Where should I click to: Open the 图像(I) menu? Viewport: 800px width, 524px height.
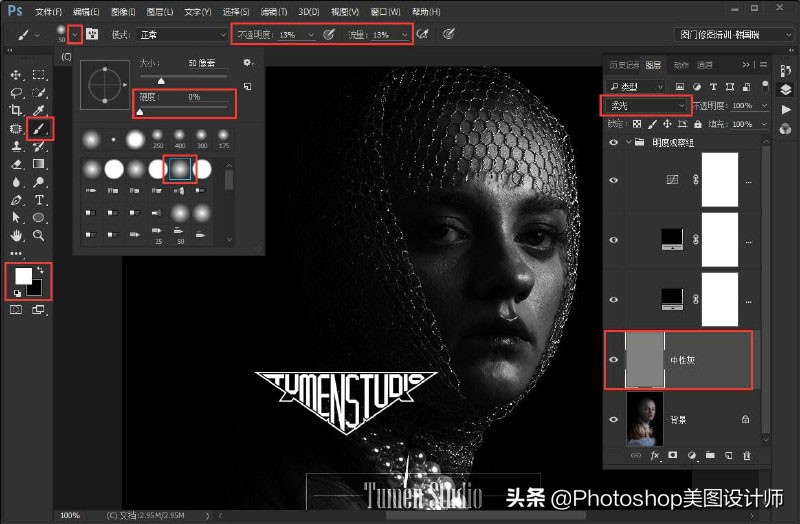122,11
